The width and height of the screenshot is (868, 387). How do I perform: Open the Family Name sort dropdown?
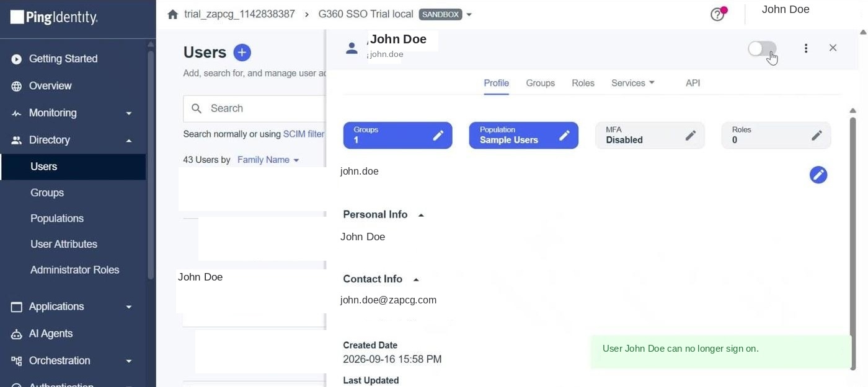268,160
